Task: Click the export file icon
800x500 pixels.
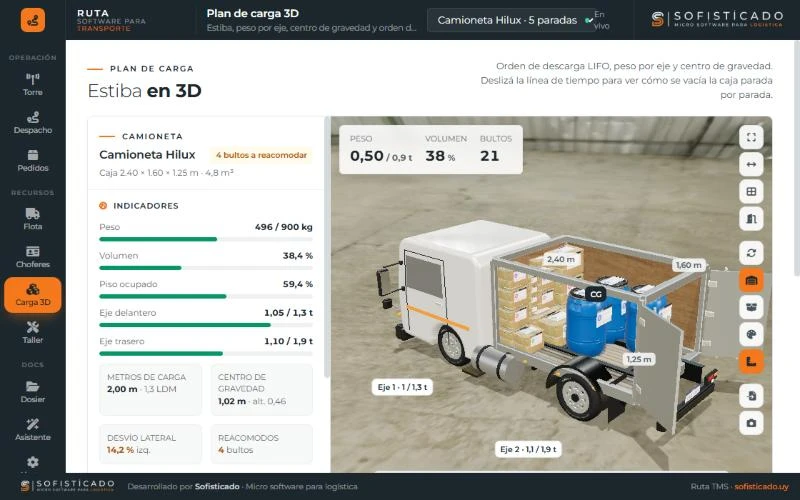Action: click(751, 396)
